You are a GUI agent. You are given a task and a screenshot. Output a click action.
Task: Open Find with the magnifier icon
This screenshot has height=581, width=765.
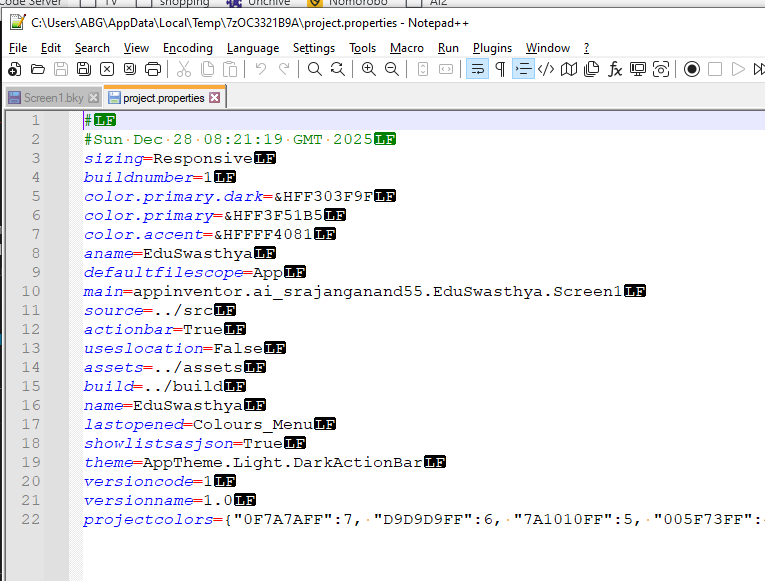(x=314, y=69)
